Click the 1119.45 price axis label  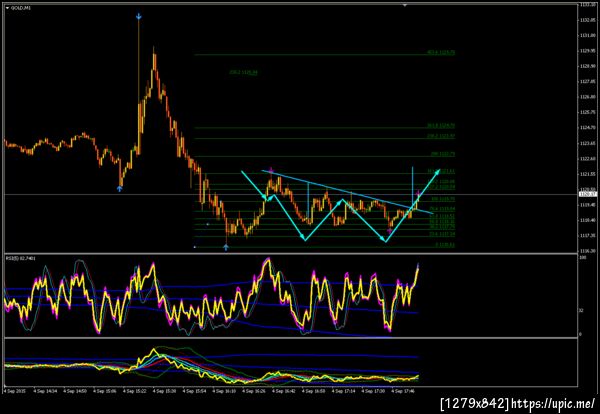[x=588, y=205]
